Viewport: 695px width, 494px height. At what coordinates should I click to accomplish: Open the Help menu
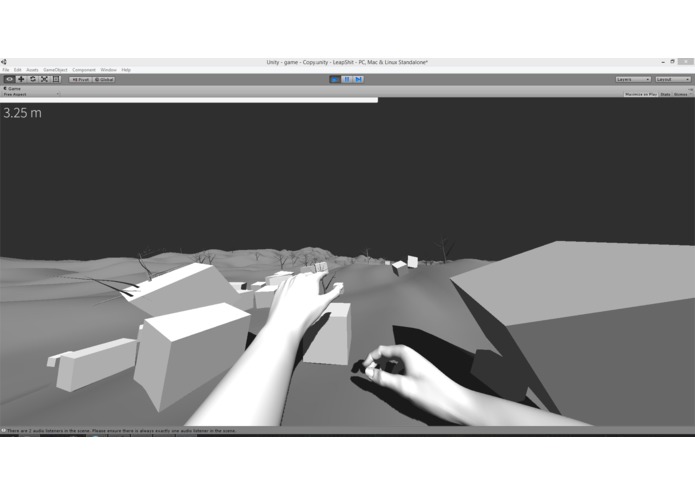[x=126, y=70]
